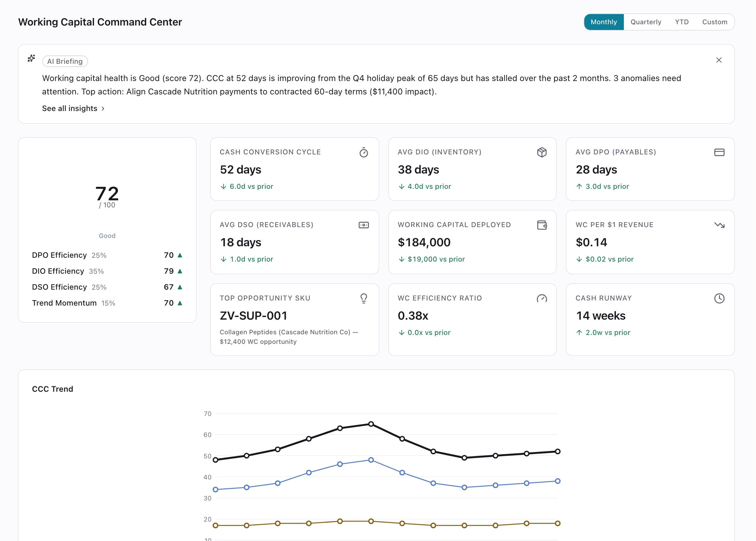This screenshot has height=541, width=756.
Task: Click the 14 weeks Cash Runway value
Action: [601, 315]
